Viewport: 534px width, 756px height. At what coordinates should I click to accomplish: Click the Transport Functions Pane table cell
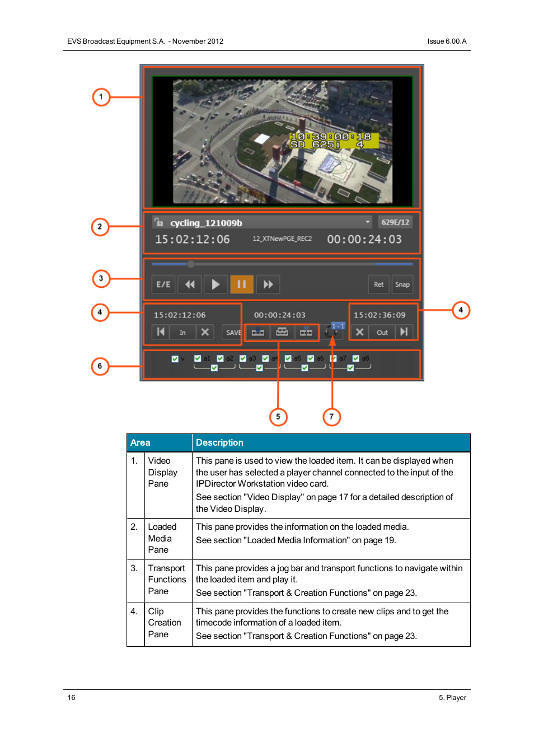pos(168,581)
